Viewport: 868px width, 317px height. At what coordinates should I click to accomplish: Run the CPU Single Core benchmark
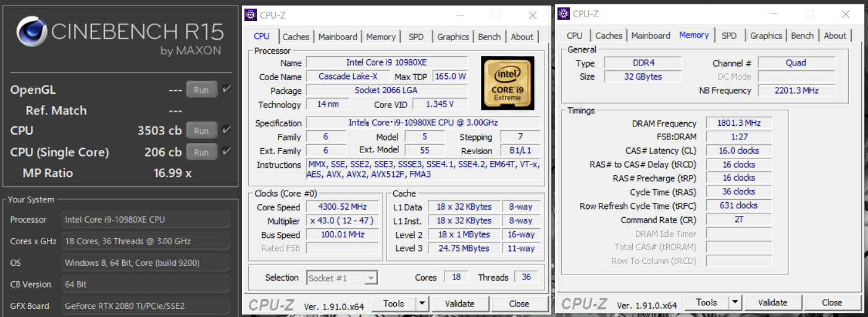click(x=201, y=152)
